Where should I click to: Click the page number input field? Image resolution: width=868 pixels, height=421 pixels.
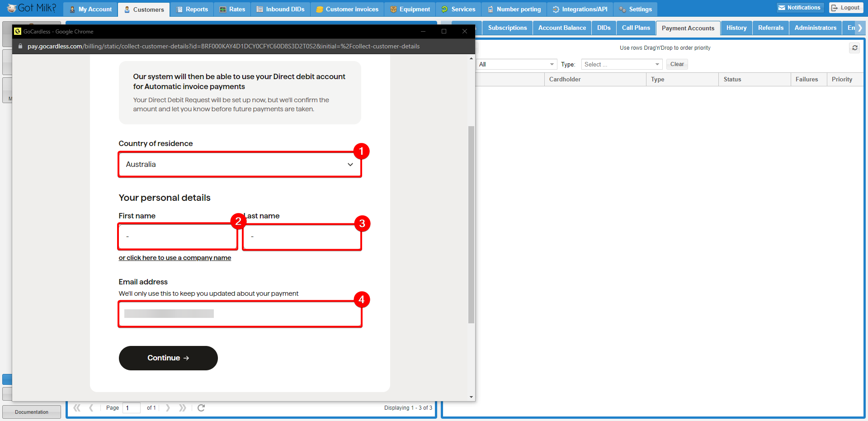(x=132, y=408)
